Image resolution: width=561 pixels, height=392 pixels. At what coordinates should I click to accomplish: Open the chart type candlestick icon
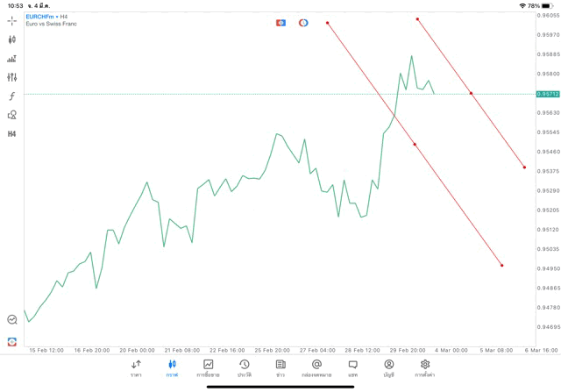point(11,39)
